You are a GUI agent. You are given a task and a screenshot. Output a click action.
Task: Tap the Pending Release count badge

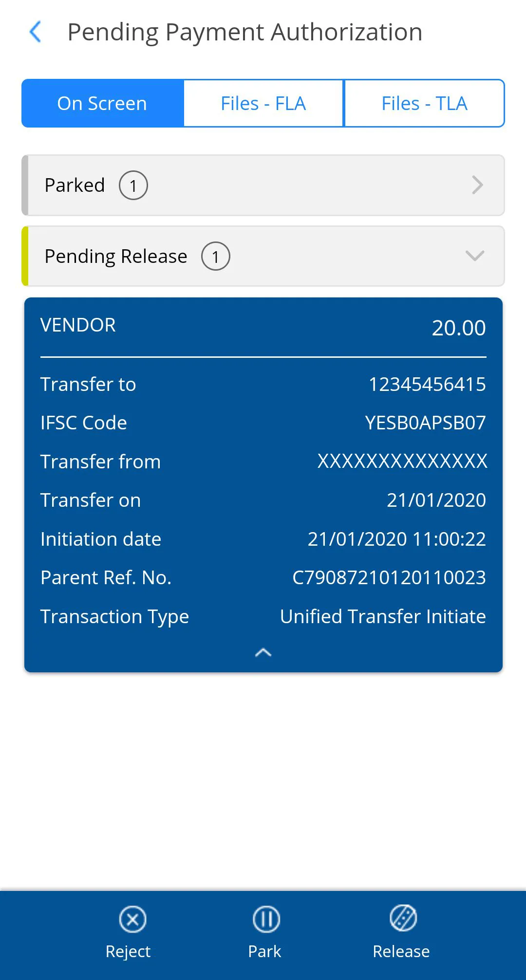click(215, 256)
